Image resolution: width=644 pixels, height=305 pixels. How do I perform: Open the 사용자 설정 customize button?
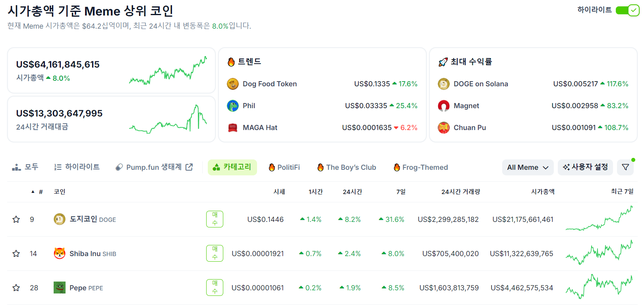coord(586,167)
